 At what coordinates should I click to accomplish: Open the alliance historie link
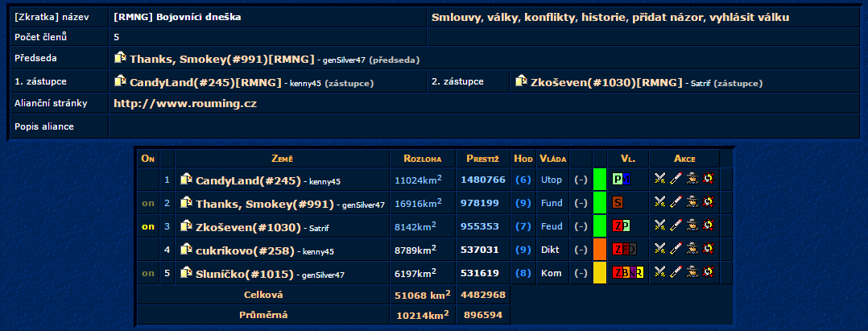pos(602,17)
